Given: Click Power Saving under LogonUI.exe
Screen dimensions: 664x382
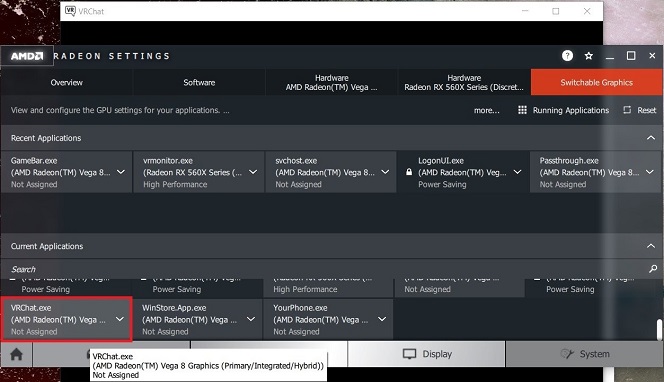Looking at the screenshot, I should tap(442, 184).
